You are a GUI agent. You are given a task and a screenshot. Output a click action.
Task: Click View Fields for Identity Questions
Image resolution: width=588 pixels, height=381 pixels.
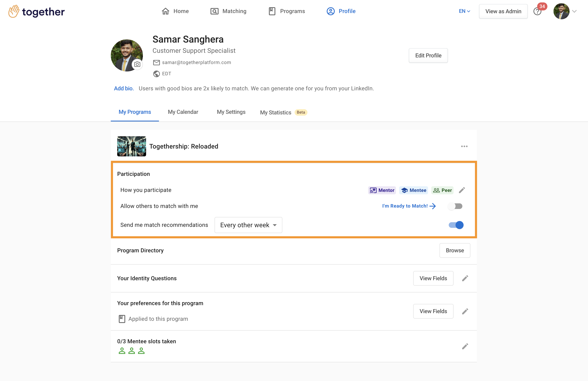coord(433,278)
